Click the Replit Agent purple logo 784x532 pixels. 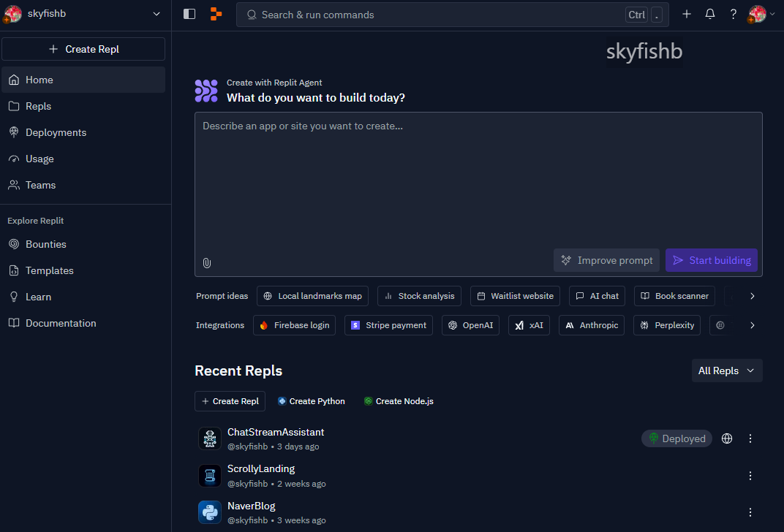pos(206,91)
